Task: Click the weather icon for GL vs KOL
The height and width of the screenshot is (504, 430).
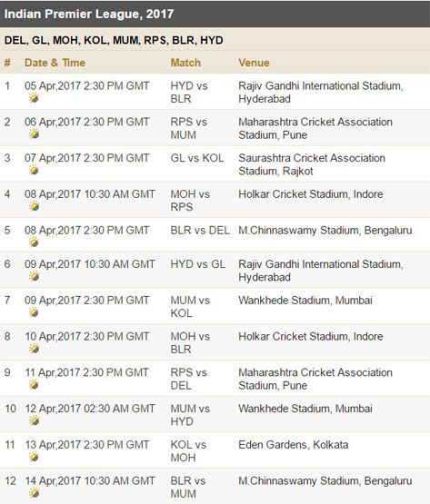Action: [34, 170]
